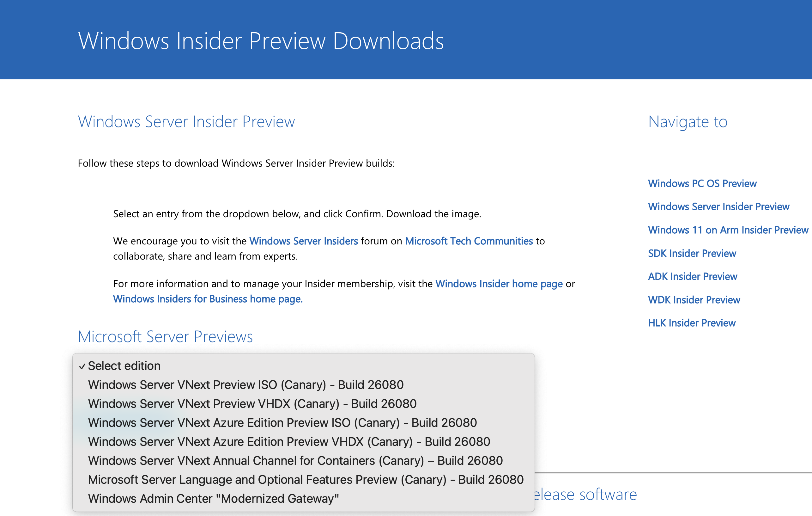Click the 'Follow these steps to download' text
Screen dimensions: 812x516
pos(236,163)
